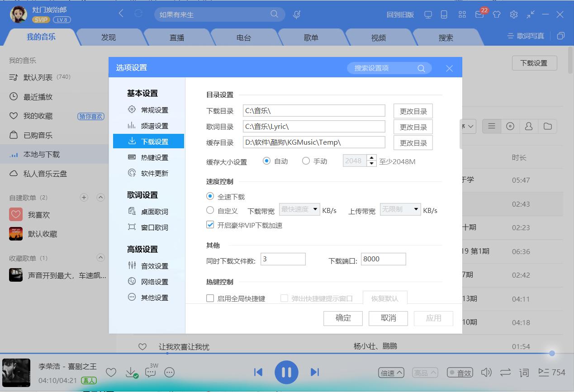Enable 启用全局快捷键 checkbox
574x392 pixels.
(210, 298)
